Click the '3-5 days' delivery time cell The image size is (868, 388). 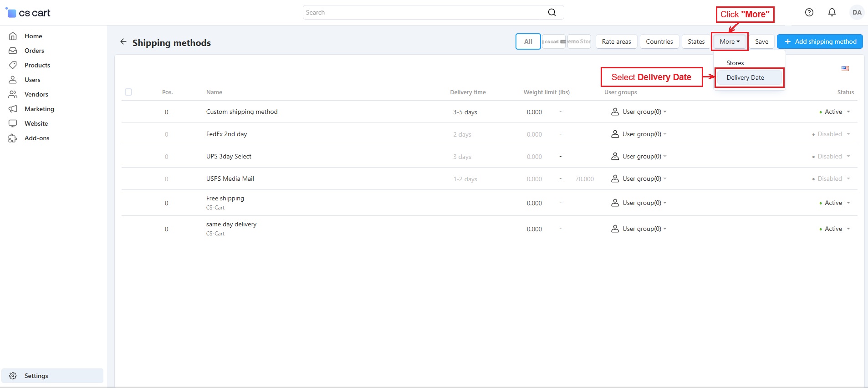pyautogui.click(x=465, y=112)
